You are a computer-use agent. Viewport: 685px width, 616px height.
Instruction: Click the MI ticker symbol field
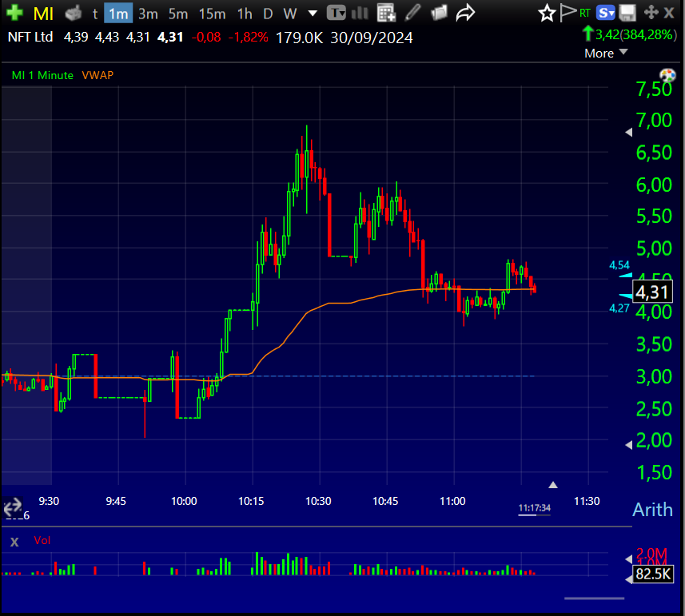[43, 14]
